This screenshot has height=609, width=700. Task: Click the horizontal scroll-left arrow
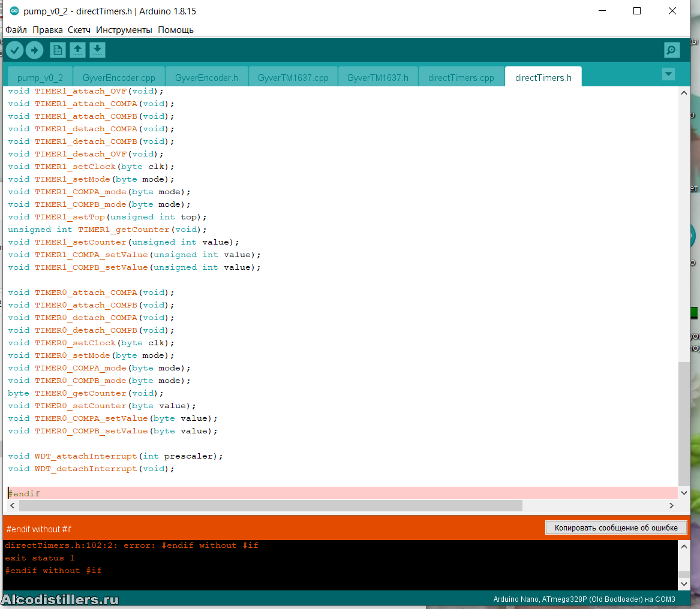(13, 505)
